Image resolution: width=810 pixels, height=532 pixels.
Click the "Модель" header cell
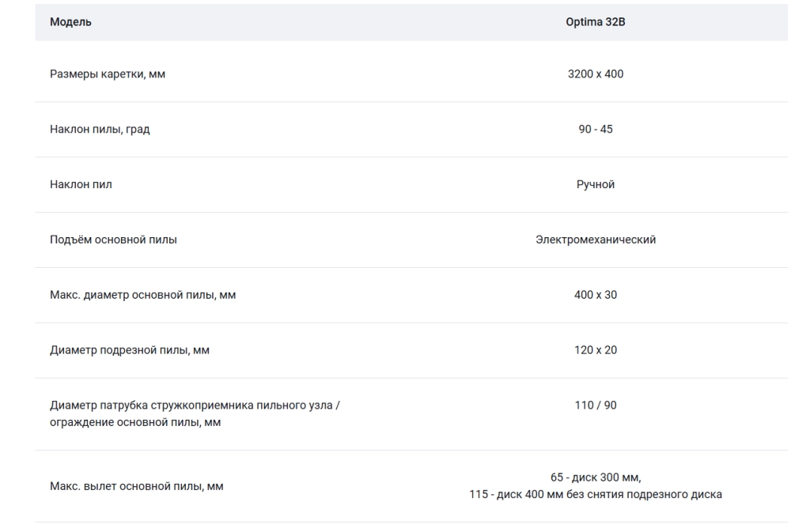[70, 22]
